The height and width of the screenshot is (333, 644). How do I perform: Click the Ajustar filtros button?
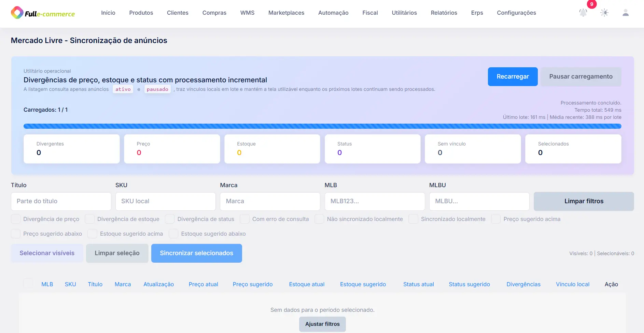click(x=322, y=324)
